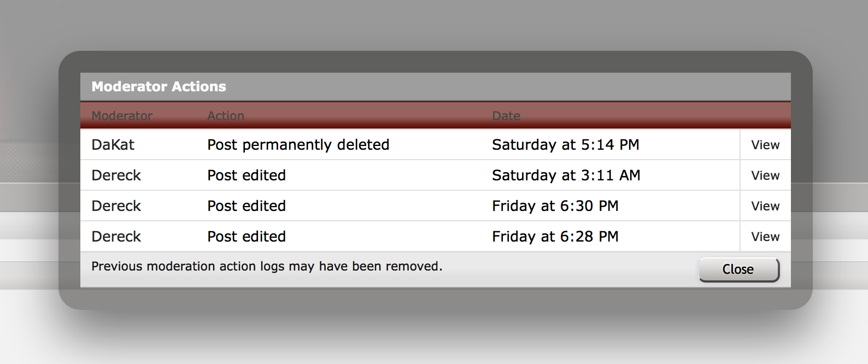Click the Moderator Actions dialog title

(159, 86)
